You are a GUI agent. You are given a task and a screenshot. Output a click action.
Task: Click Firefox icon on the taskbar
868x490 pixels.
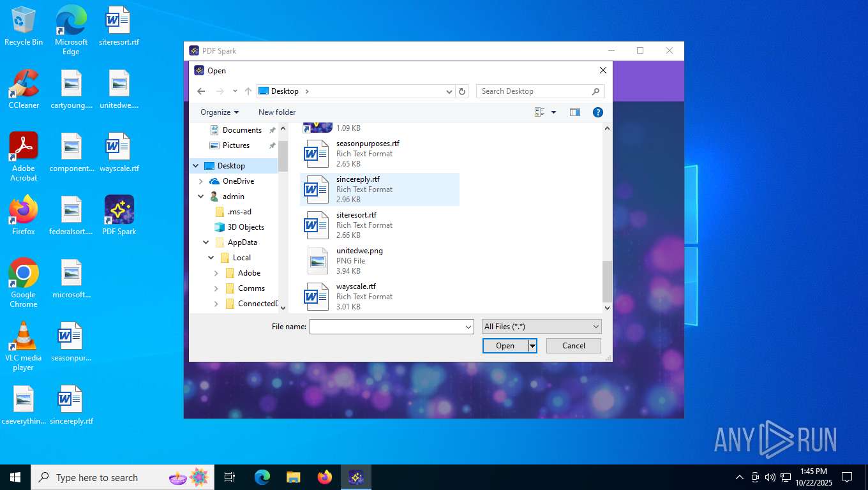(325, 477)
